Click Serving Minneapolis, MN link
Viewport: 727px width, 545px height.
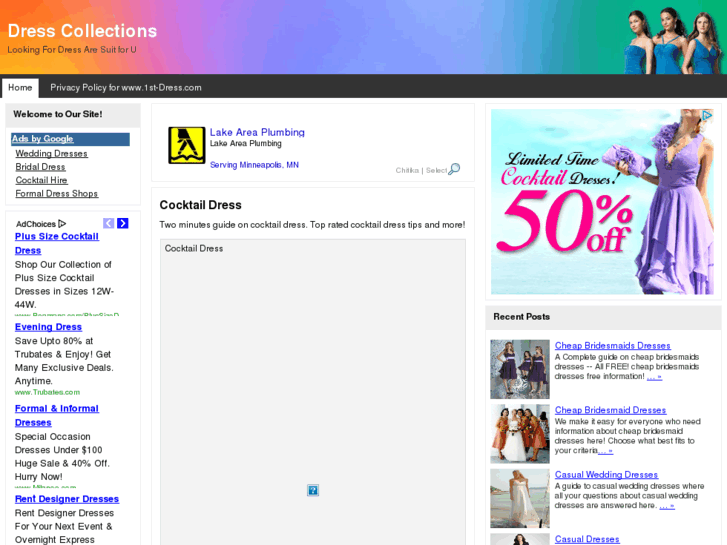click(254, 165)
